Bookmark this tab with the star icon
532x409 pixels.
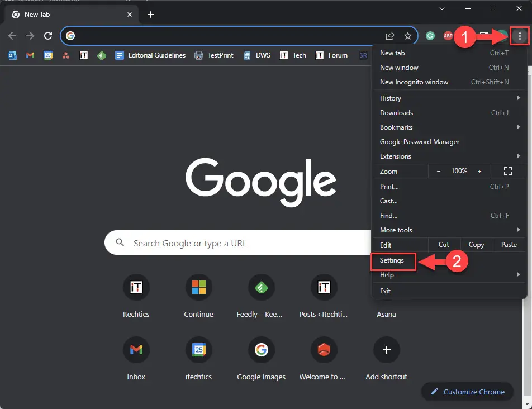(x=408, y=36)
